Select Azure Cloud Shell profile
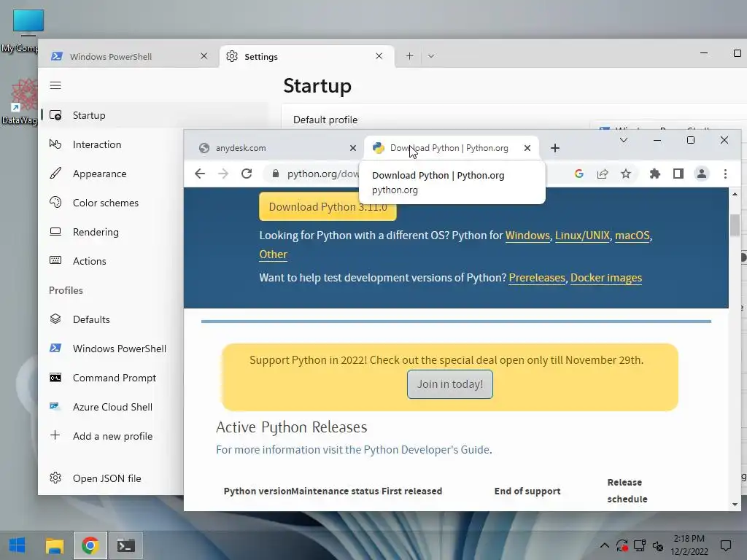The image size is (747, 560). click(x=112, y=407)
